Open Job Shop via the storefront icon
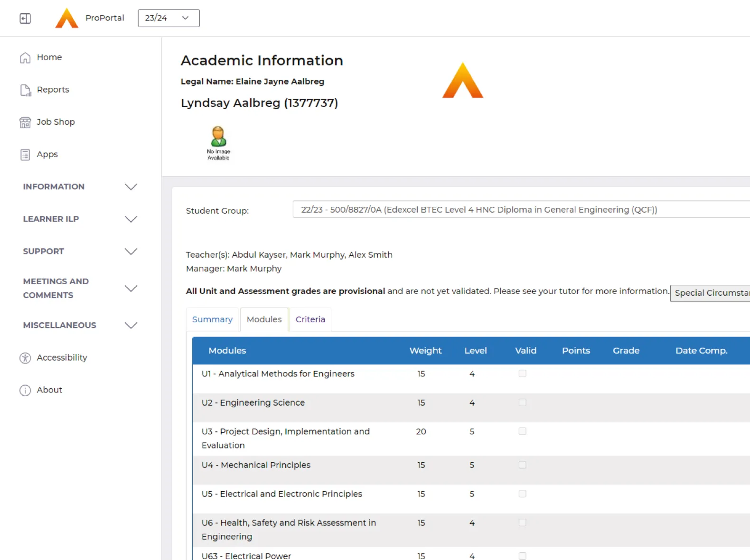The width and height of the screenshot is (750, 560). coord(25,122)
